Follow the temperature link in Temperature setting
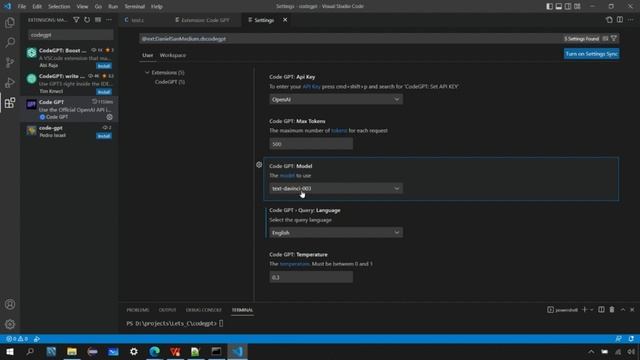The height and width of the screenshot is (360, 640). click(x=294, y=264)
